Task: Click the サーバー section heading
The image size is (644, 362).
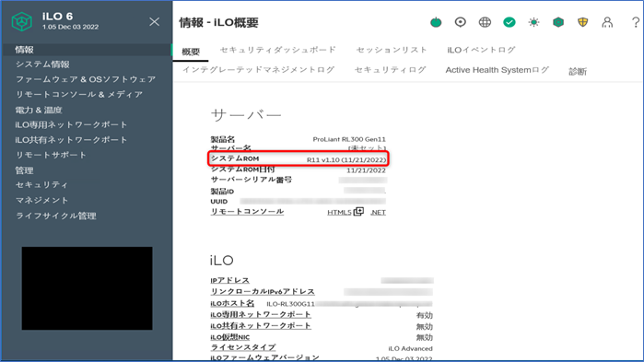Action: coord(246,115)
